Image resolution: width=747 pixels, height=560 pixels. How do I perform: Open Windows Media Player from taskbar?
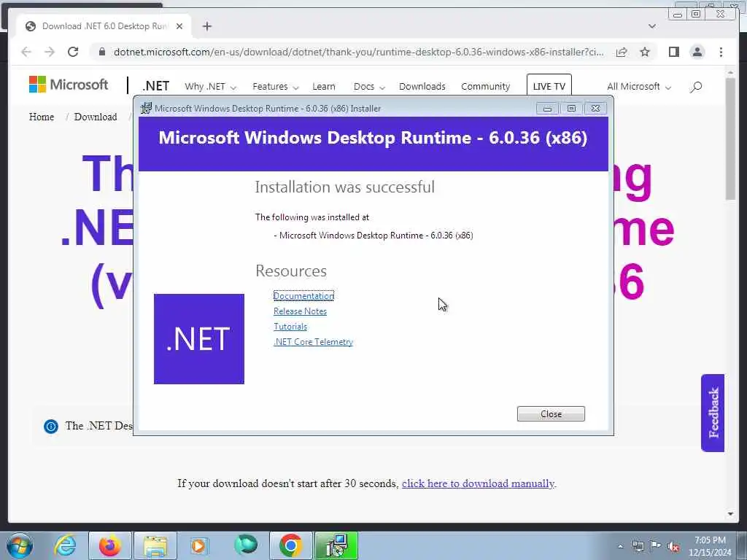click(x=198, y=545)
